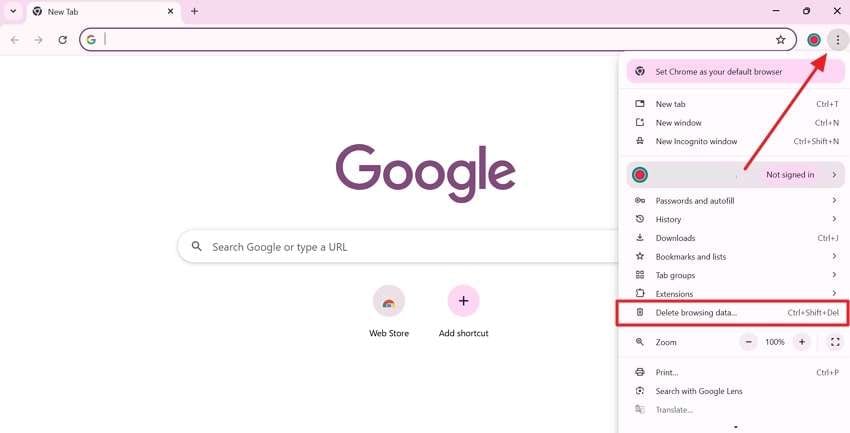Expand Passwords and autofill submenu

click(x=736, y=201)
